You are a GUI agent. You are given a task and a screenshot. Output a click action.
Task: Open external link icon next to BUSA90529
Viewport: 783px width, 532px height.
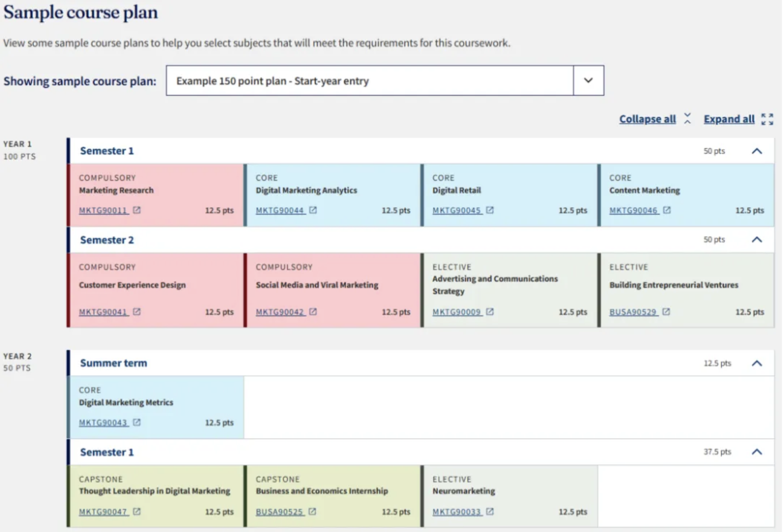point(666,312)
